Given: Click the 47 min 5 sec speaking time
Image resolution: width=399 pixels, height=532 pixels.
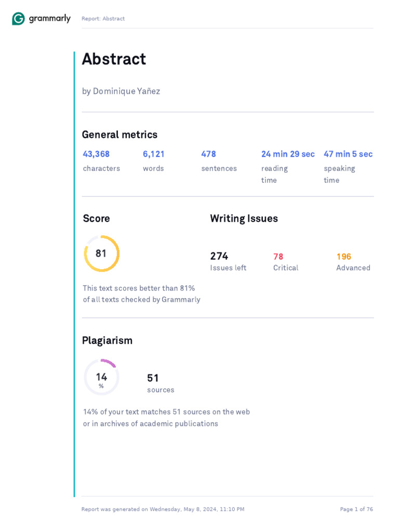Looking at the screenshot, I should tap(348, 154).
